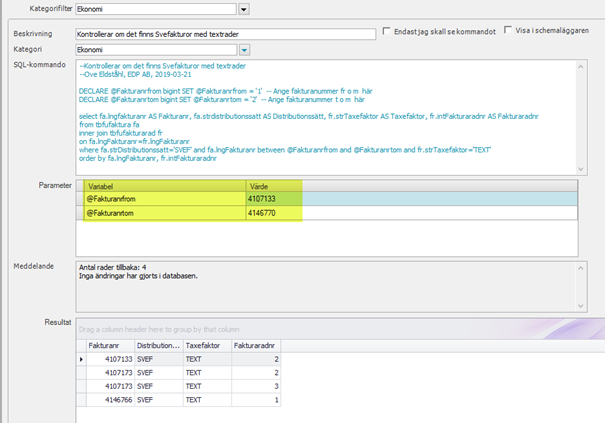The width and height of the screenshot is (605, 423).
Task: Click the Värde column header
Action: point(274,187)
